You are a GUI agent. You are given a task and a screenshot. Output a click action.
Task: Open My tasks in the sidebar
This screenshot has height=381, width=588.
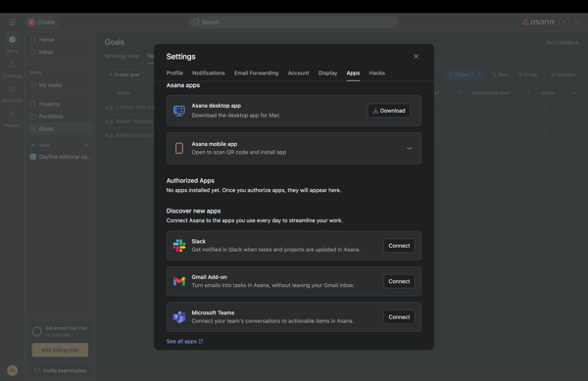(60, 85)
